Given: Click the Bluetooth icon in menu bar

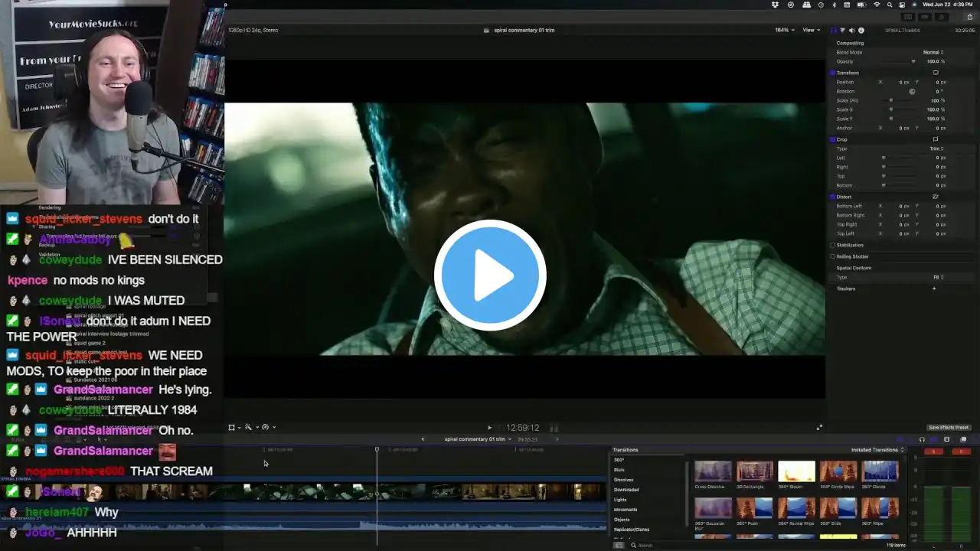Looking at the screenshot, I should (x=835, y=5).
